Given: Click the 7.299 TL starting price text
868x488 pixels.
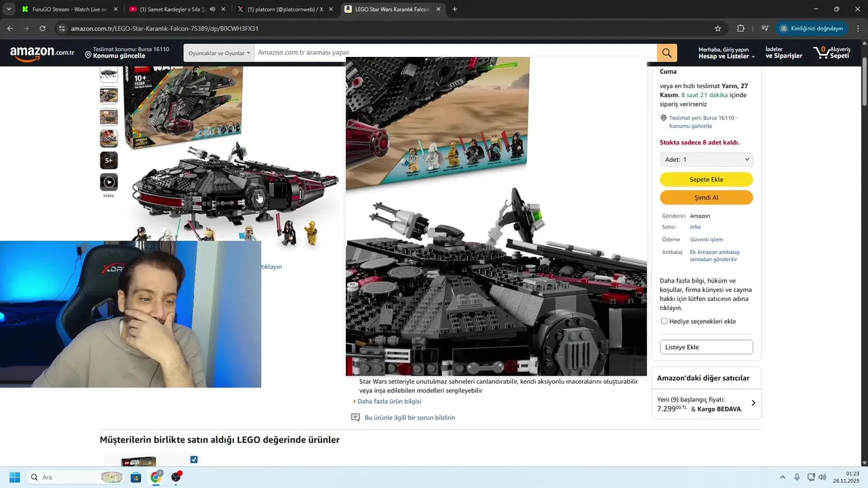Looking at the screenshot, I should (672, 409).
